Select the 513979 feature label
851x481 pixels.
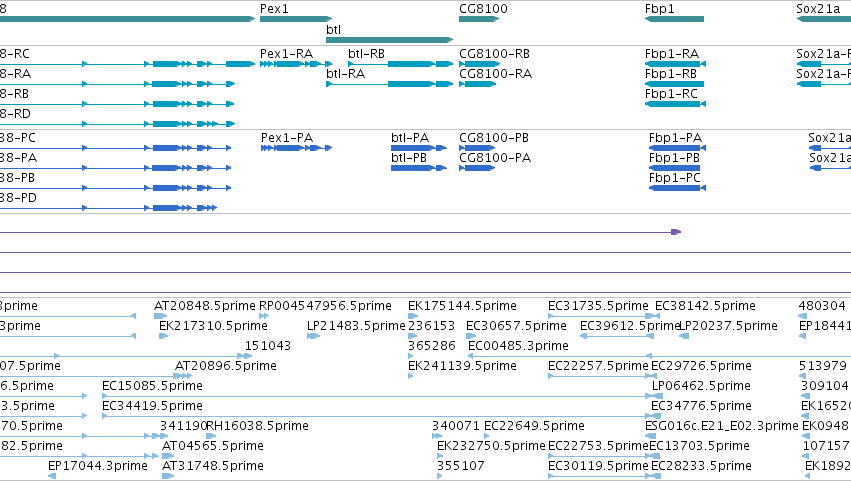823,366
